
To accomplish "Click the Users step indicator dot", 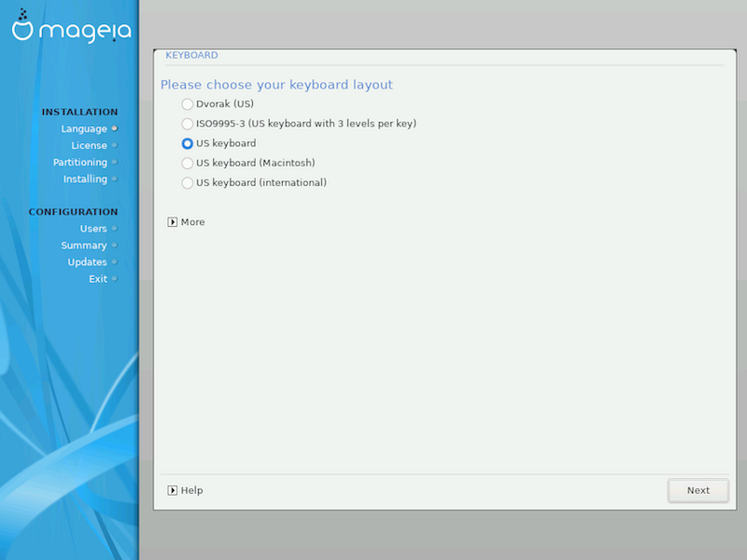I will click(x=114, y=229).
